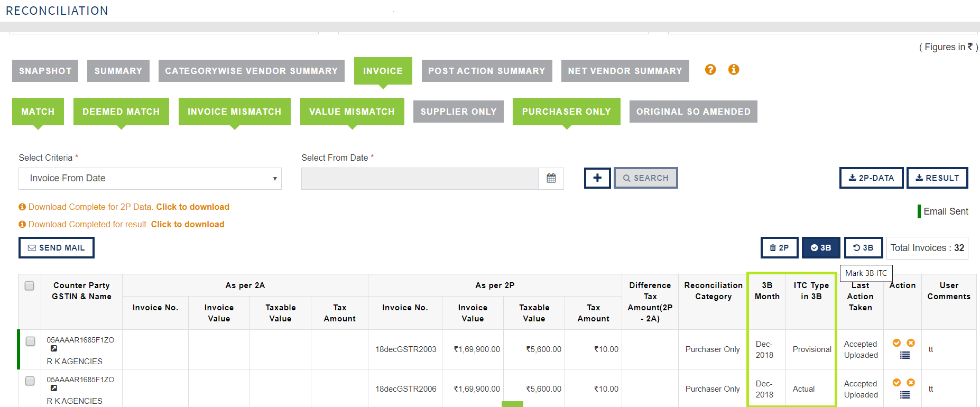Open action history list icon for 18decGSTR2006
The height and width of the screenshot is (407, 980).
pos(905,395)
